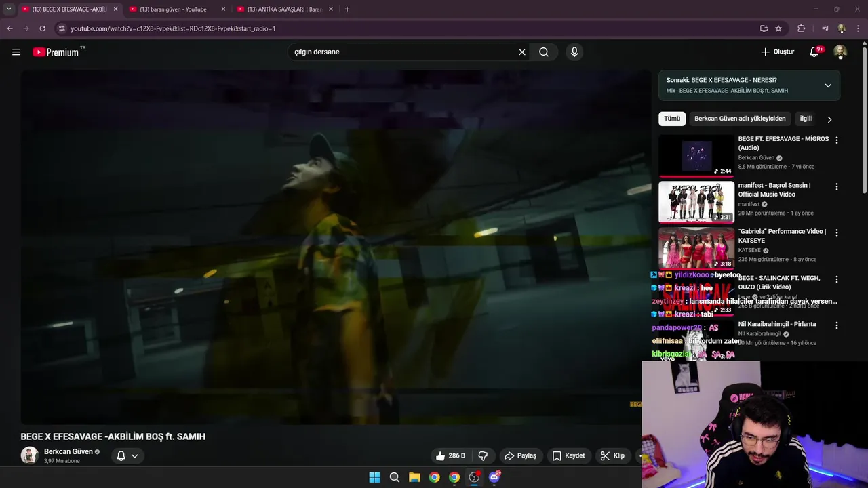Go back in browser history
Screen dimensions: 868x488
click(9, 28)
